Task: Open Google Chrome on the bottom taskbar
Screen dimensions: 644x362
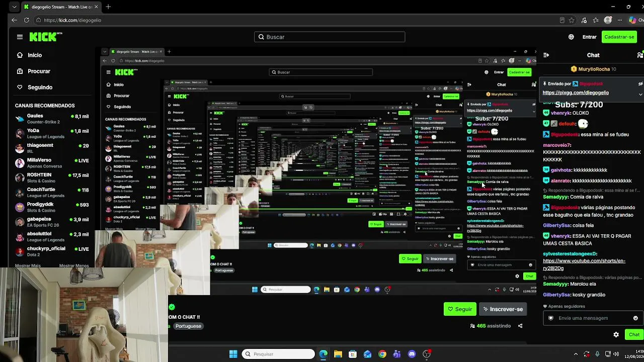Action: 382,354
